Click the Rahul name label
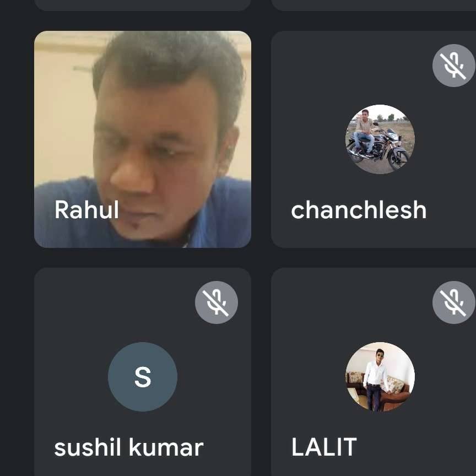 (x=86, y=210)
